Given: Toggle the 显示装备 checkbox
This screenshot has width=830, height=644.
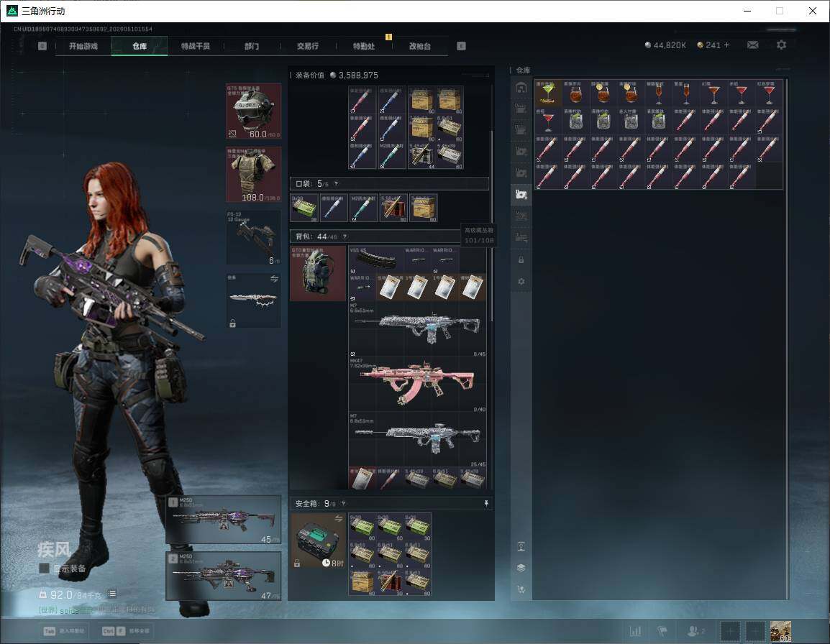Looking at the screenshot, I should (45, 569).
